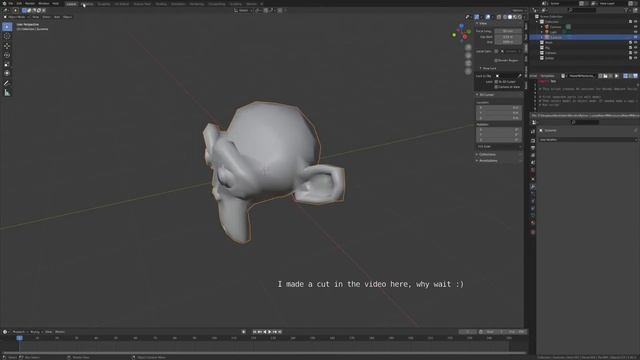The height and width of the screenshot is (360, 640).
Task: Enable the Render Region checkbox
Action: tap(496, 60)
